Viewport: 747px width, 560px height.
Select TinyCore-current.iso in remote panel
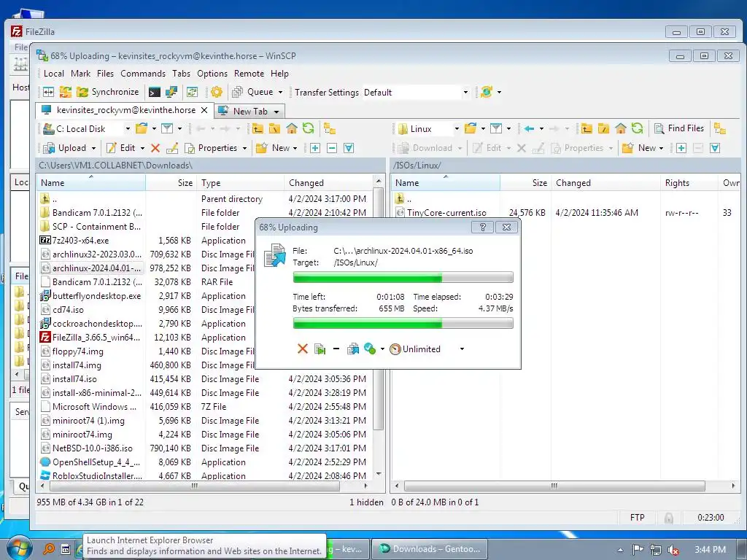447,213
